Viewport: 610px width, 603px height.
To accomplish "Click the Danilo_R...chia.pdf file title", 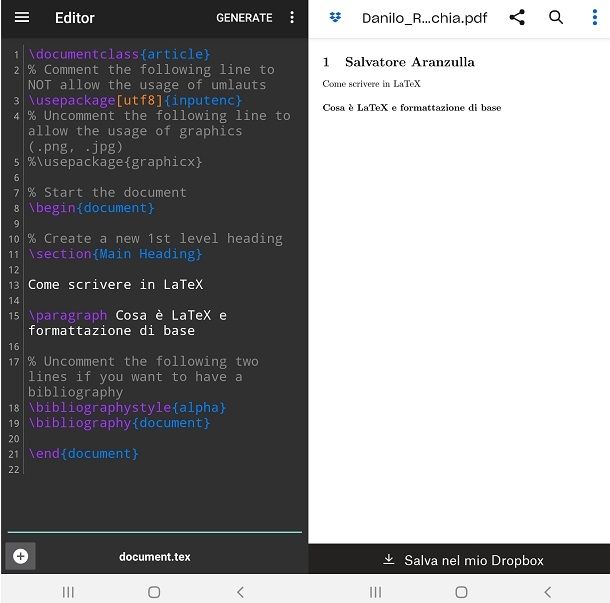I will tap(424, 18).
